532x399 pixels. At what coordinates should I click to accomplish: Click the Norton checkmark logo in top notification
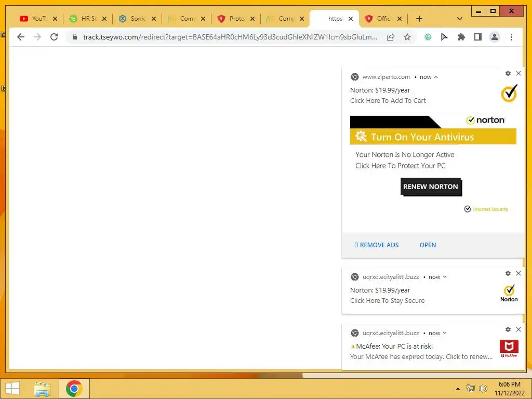tap(509, 94)
